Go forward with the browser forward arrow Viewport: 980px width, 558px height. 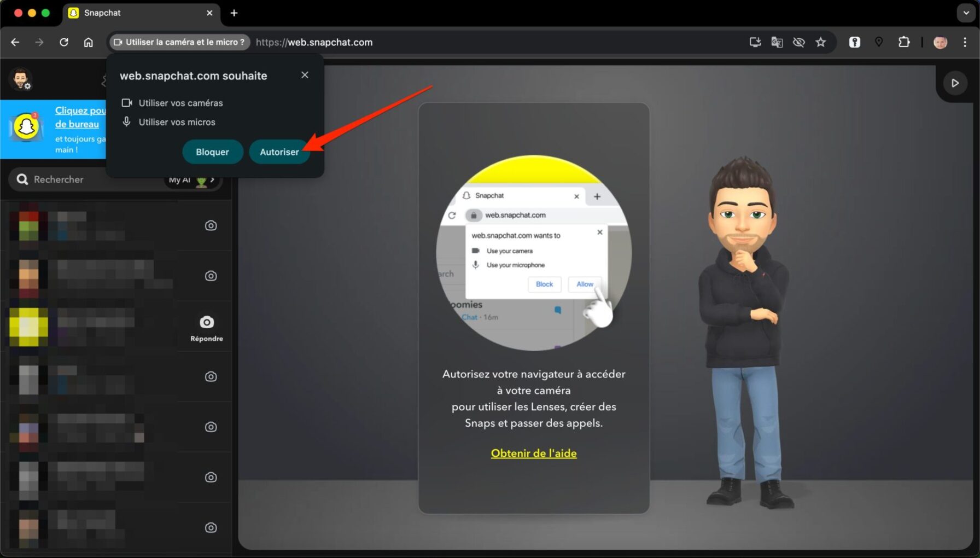tap(39, 42)
